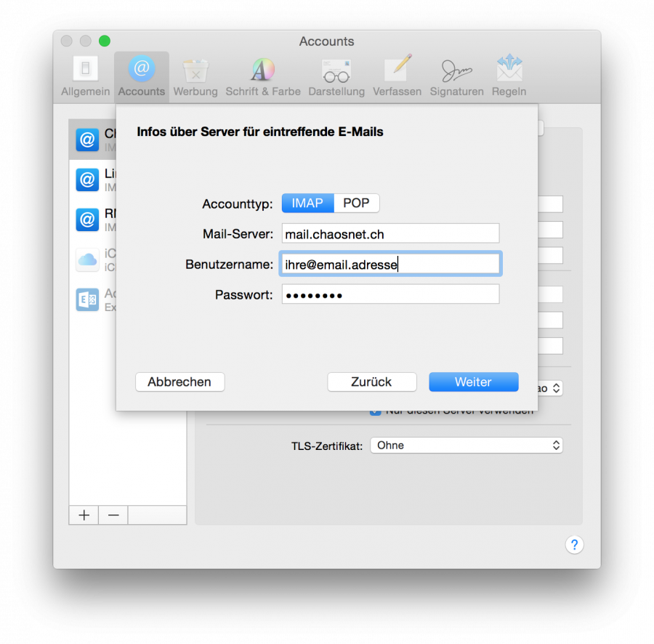Screen dimensions: 654x644
Task: Cancel the dialog with Abbrechen
Action: 179,382
